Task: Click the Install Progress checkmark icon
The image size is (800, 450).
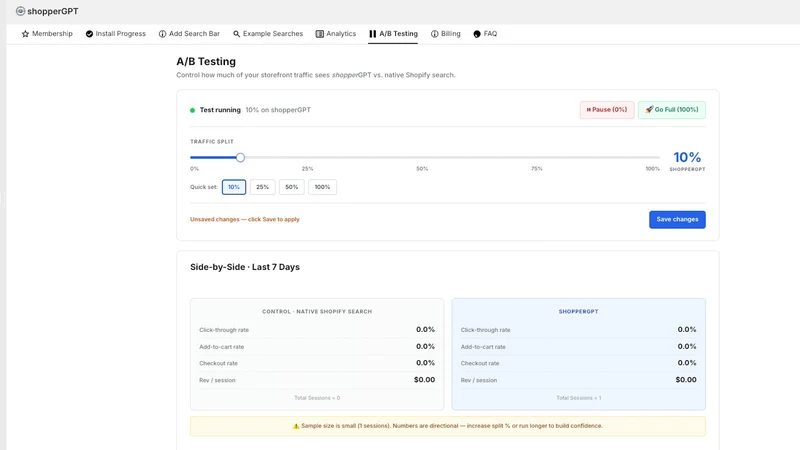Action: point(89,34)
